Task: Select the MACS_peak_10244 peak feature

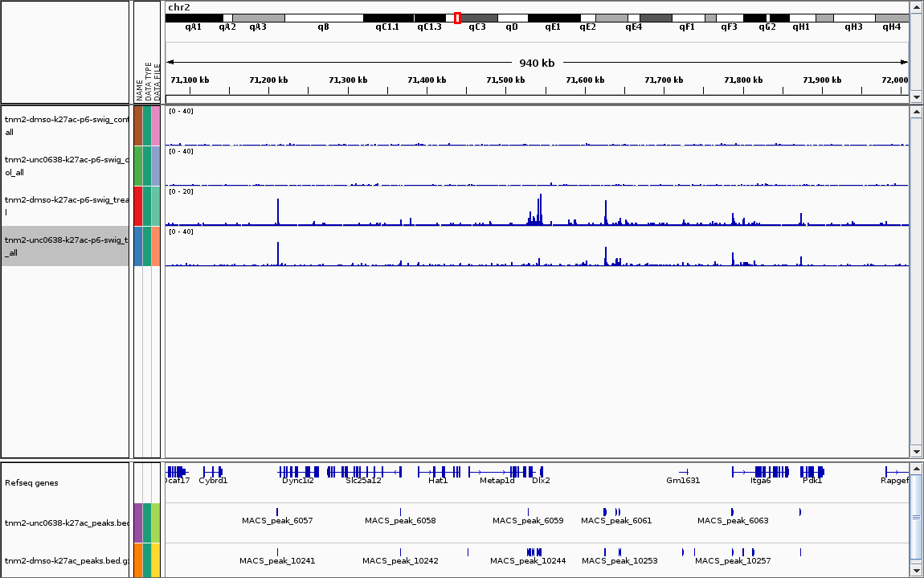Action: point(534,552)
